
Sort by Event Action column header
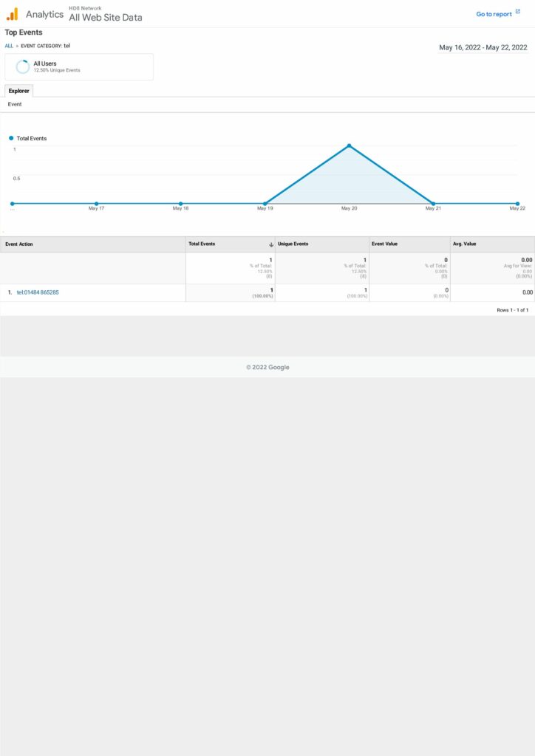[19, 244]
